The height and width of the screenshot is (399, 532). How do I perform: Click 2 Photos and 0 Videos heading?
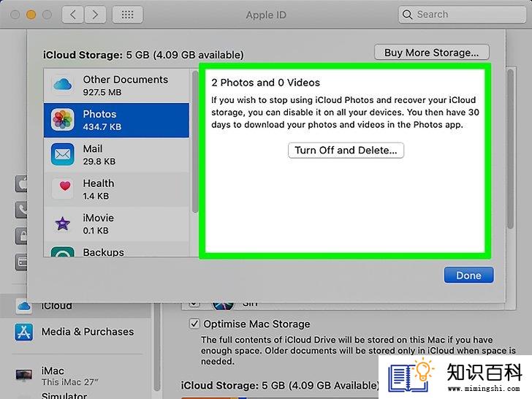click(x=265, y=83)
